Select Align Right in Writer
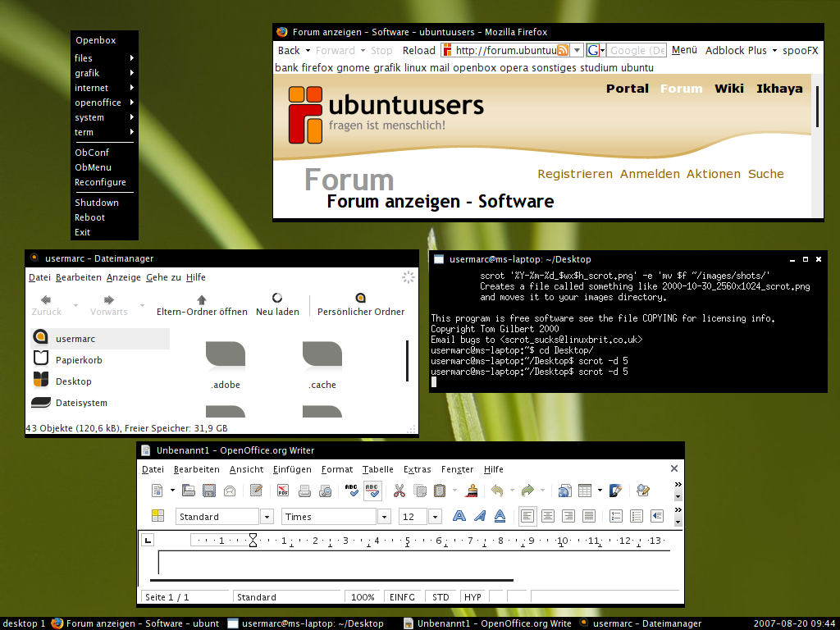Viewport: 840px width, 630px height. pyautogui.click(x=568, y=516)
